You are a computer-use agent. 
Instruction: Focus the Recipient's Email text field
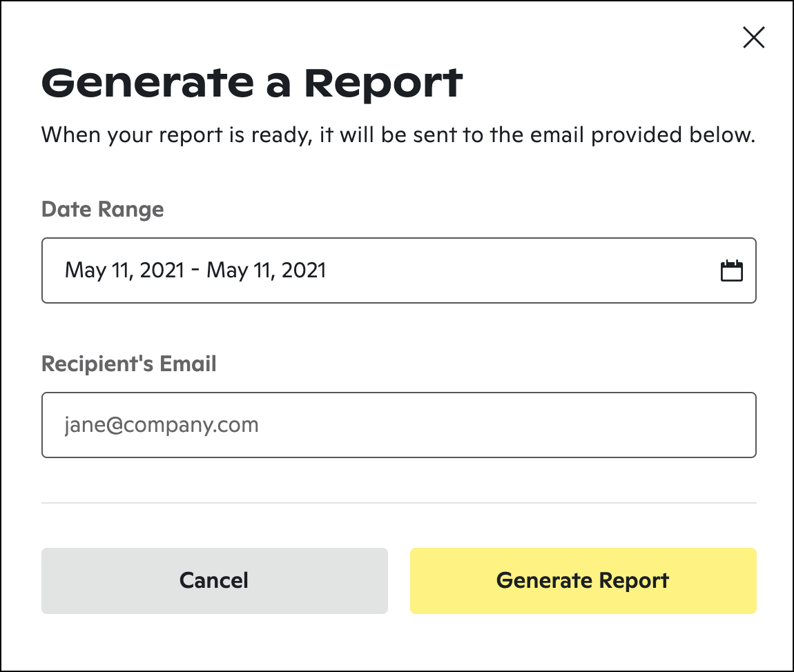pyautogui.click(x=398, y=425)
